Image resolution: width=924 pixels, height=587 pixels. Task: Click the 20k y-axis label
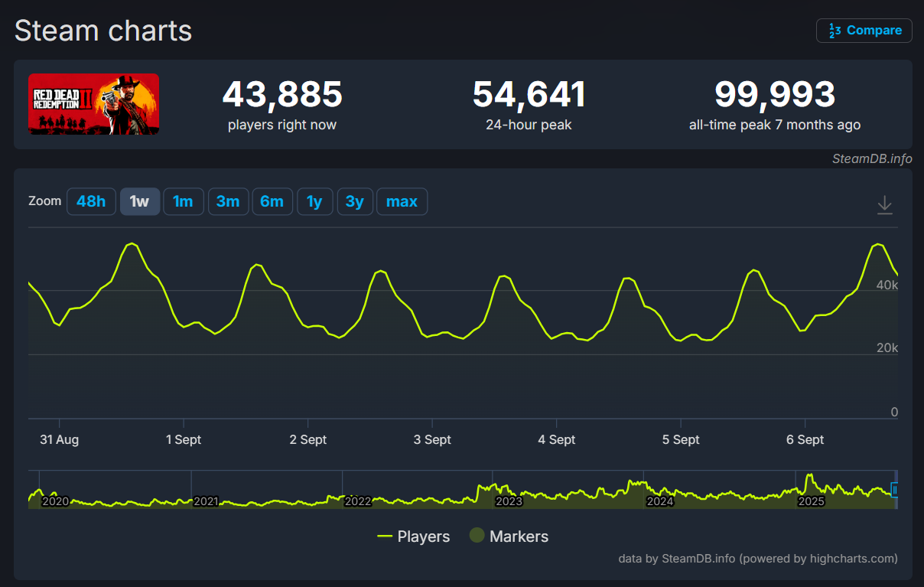[887, 348]
